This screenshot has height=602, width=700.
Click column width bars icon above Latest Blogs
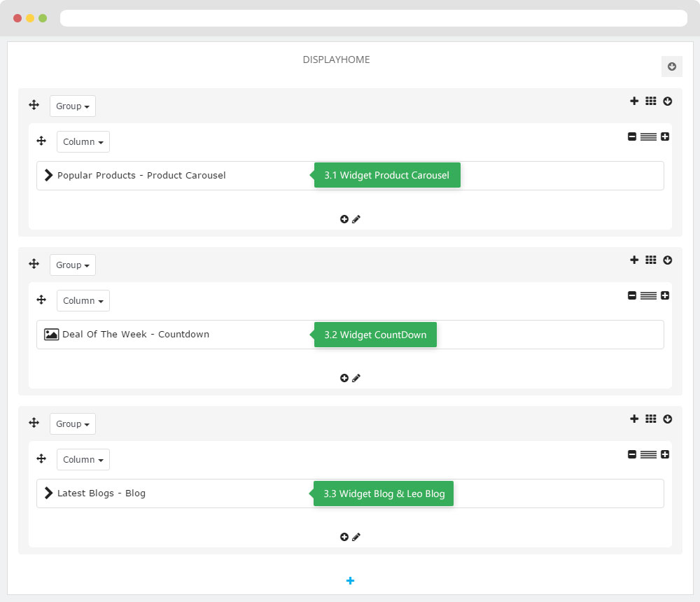click(648, 454)
